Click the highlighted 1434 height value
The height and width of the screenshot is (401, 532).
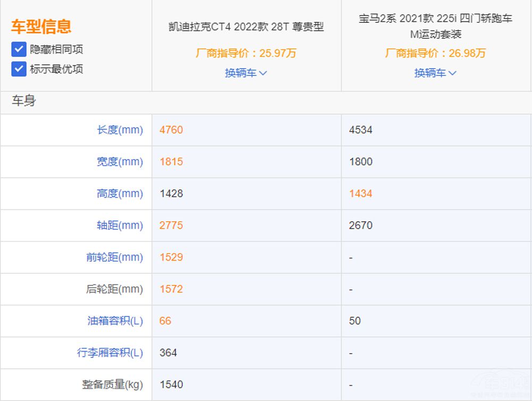click(361, 194)
